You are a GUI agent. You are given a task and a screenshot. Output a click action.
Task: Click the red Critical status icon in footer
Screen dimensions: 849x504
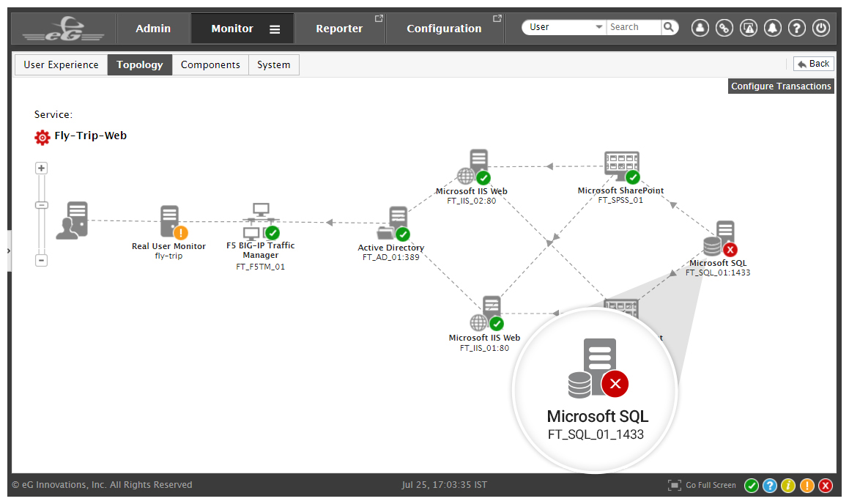826,486
